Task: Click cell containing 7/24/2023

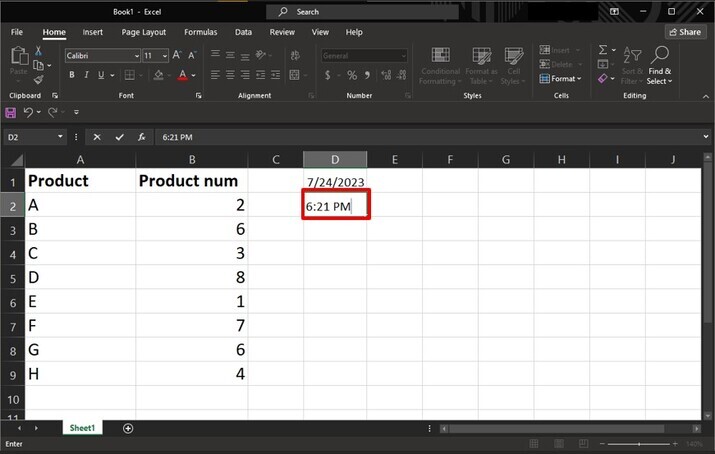Action: [x=335, y=181]
